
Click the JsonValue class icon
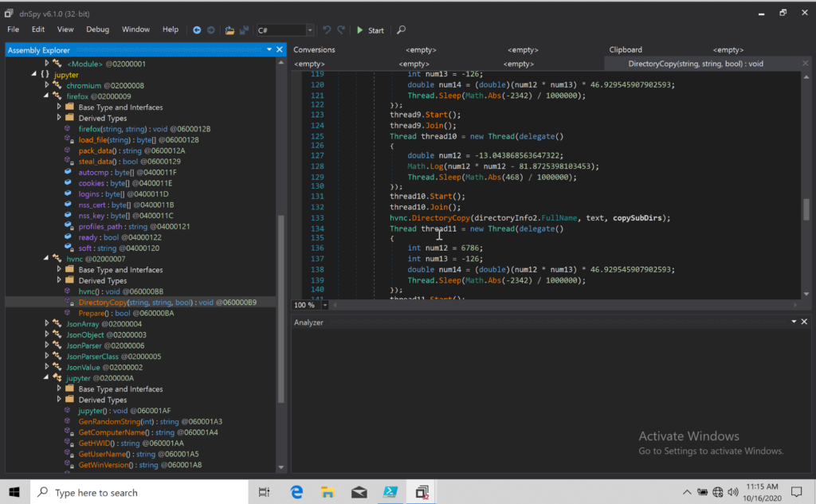pos(57,367)
